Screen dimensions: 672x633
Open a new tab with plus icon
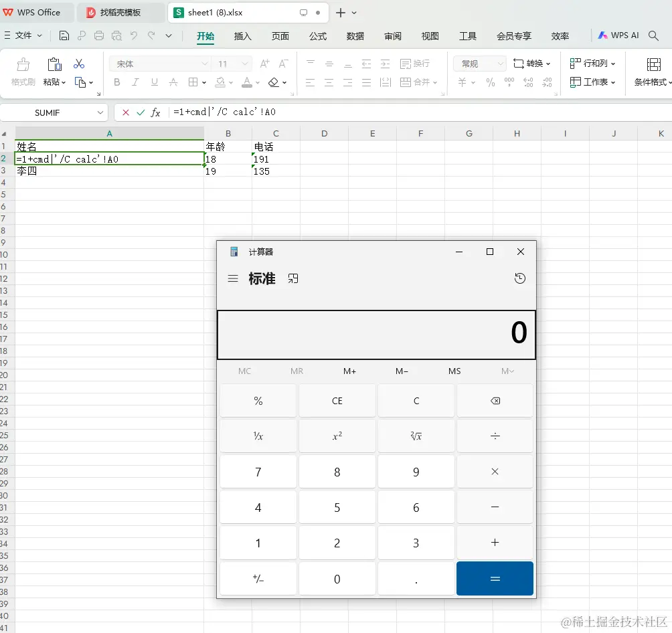pos(341,13)
